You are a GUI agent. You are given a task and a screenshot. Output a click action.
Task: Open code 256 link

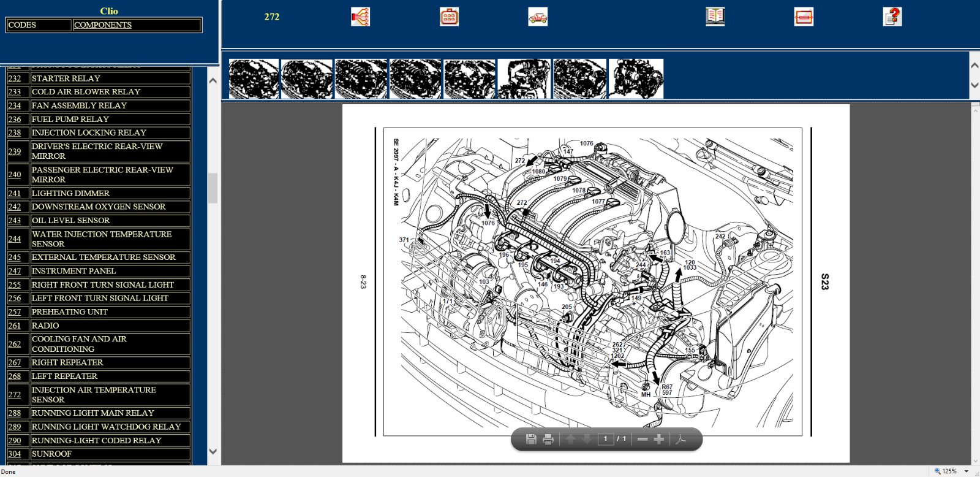click(14, 298)
